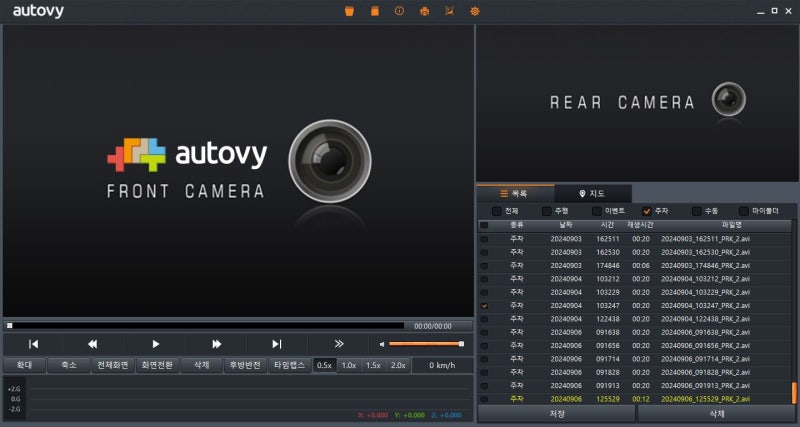Open the folder icon in the top toolbar
Image resolution: width=800 pixels, height=427 pixels.
349,11
